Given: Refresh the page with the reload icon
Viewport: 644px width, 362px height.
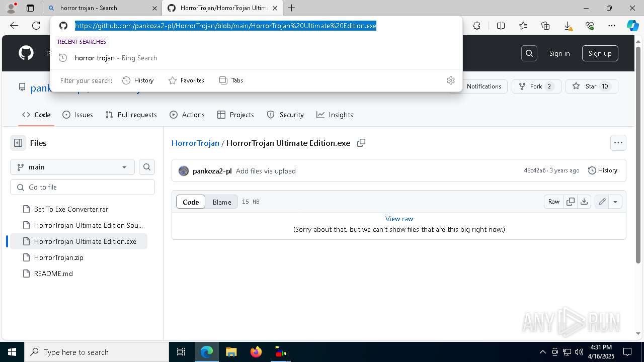Looking at the screenshot, I should [x=36, y=26].
